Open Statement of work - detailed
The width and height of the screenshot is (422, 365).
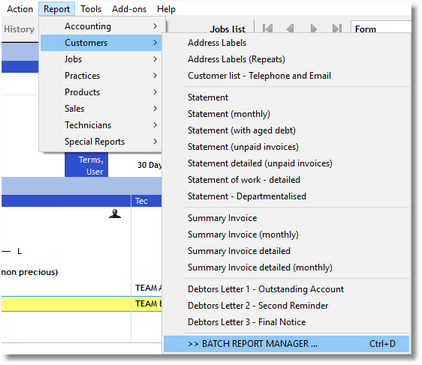(286, 180)
